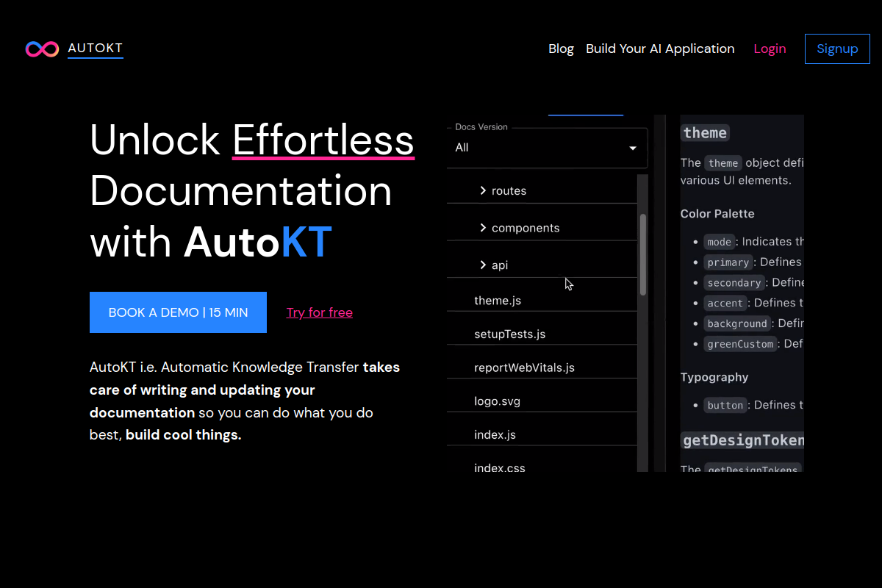
Task: Click BOOK A DEMO | 15 MIN button
Action: (x=178, y=312)
